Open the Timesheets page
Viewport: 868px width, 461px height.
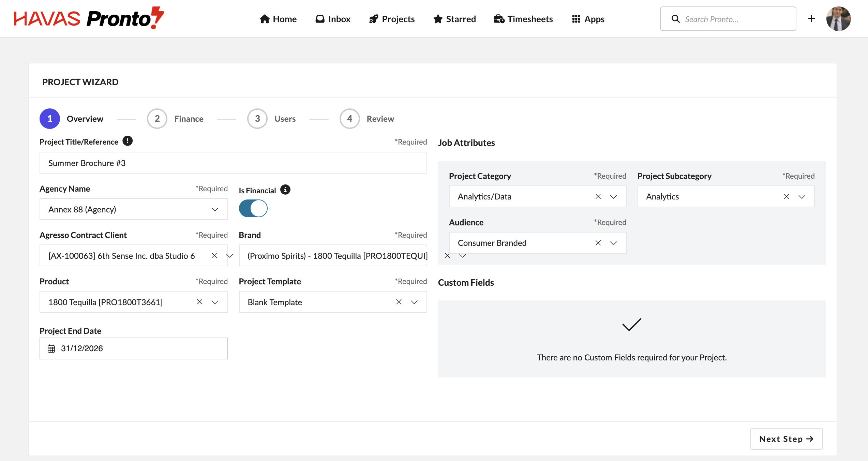click(x=523, y=19)
